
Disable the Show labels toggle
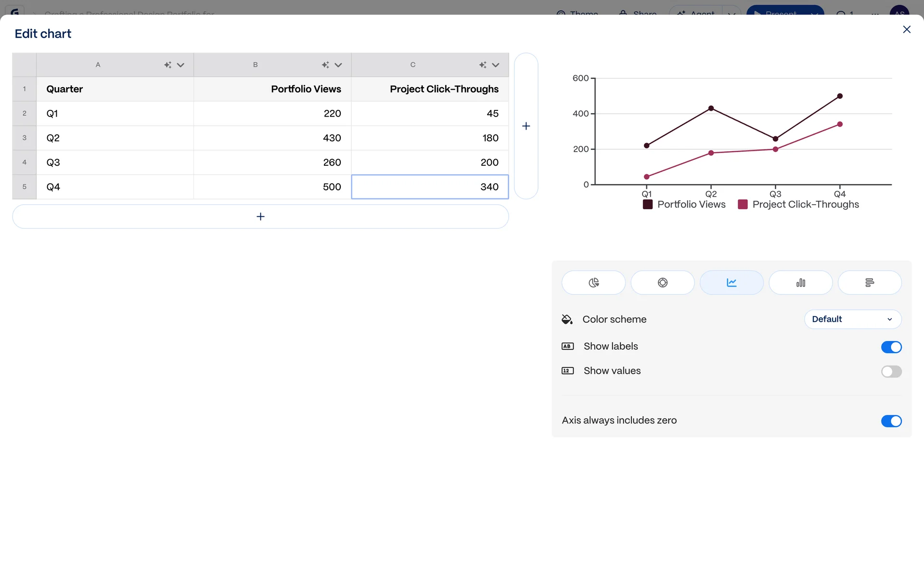click(x=891, y=347)
